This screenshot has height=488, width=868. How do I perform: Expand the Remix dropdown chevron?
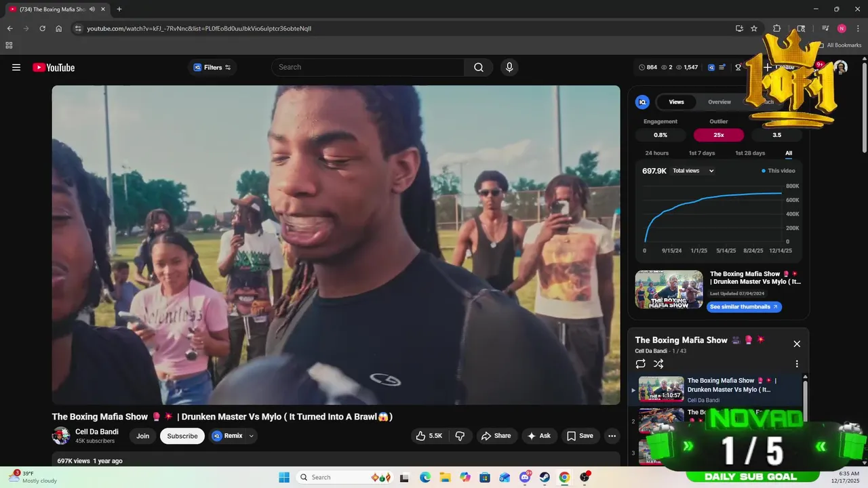(x=252, y=436)
